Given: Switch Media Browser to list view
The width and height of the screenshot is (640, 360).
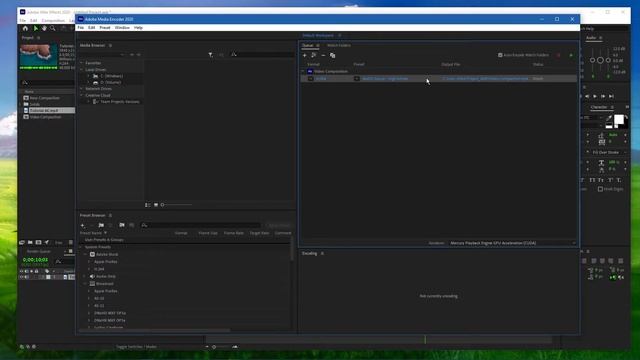Looking at the screenshot, I should pos(148,205).
